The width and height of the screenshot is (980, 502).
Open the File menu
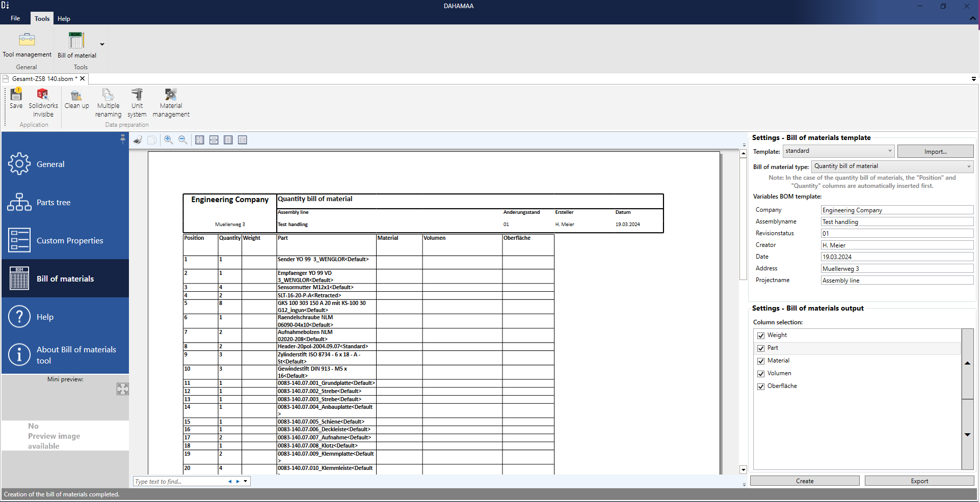(x=15, y=18)
